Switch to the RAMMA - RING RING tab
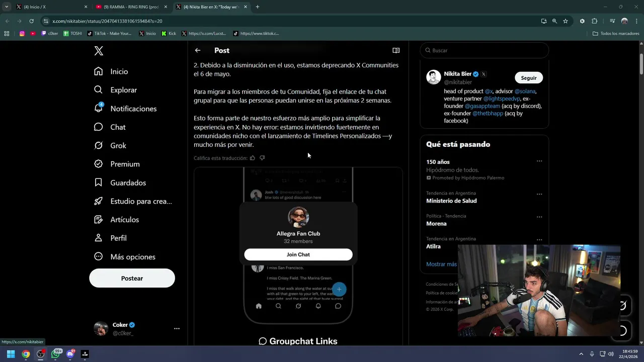644x362 pixels. tap(131, 7)
